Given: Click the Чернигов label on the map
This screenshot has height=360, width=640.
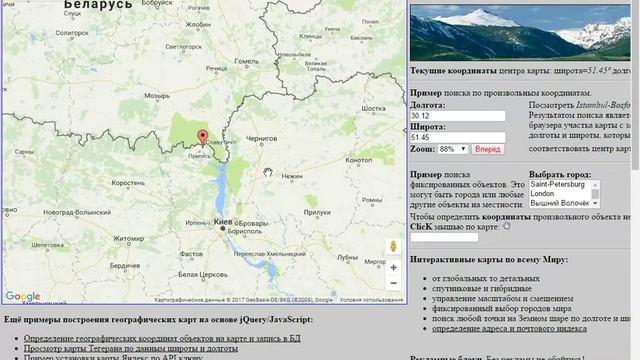Looking at the screenshot, I should 261,139.
